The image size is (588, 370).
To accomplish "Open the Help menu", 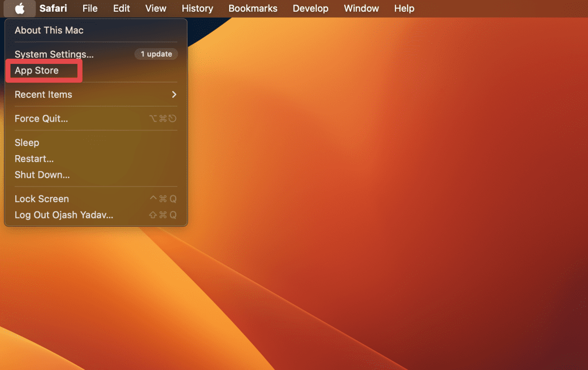I will tap(404, 9).
